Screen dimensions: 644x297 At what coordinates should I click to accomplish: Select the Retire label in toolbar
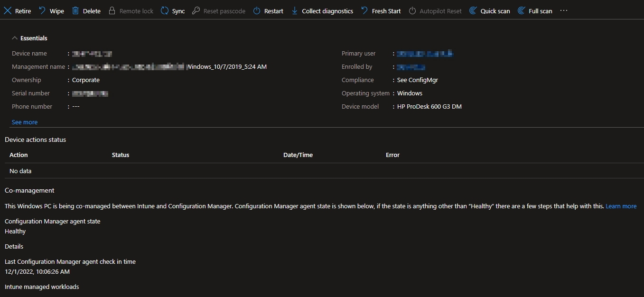[x=23, y=11]
